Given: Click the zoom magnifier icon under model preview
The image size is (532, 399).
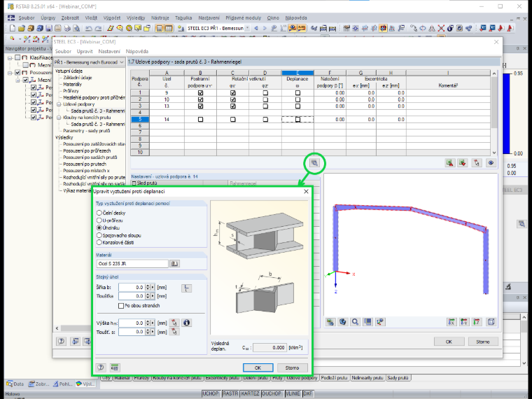Looking at the screenshot, I should click(x=355, y=322).
